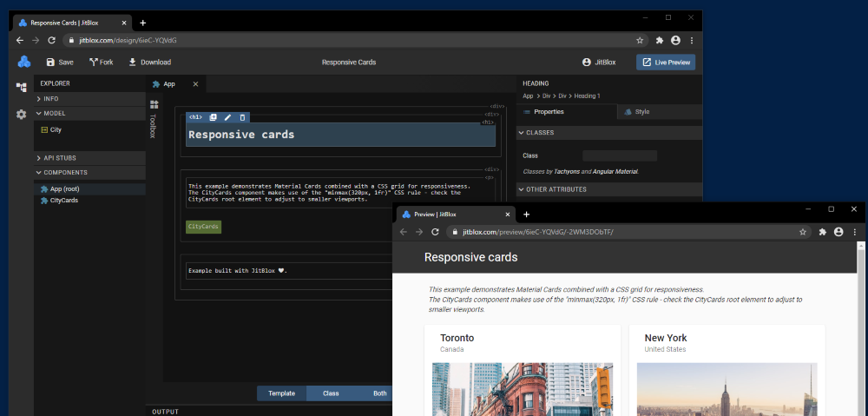Open the Properties tab in the right panel

click(567, 112)
